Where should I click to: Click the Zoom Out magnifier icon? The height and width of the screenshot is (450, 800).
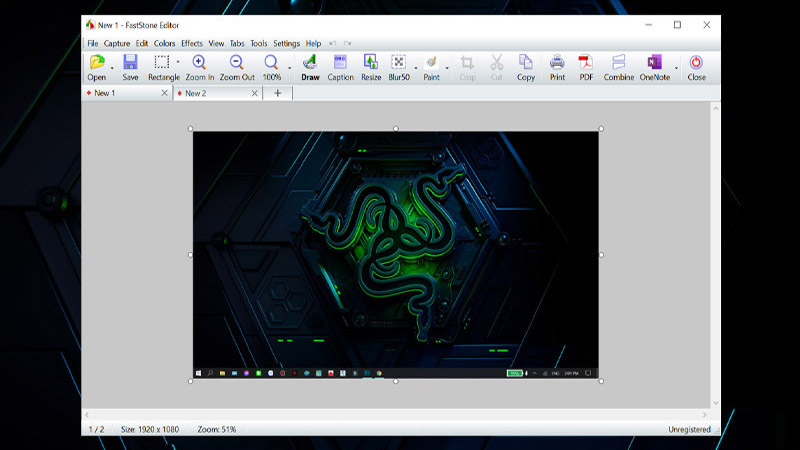(236, 62)
